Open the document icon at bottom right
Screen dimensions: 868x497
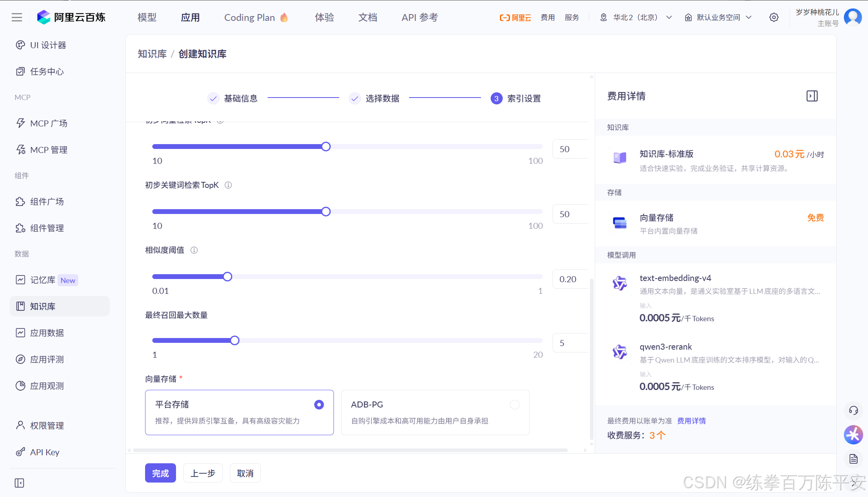pos(853,459)
